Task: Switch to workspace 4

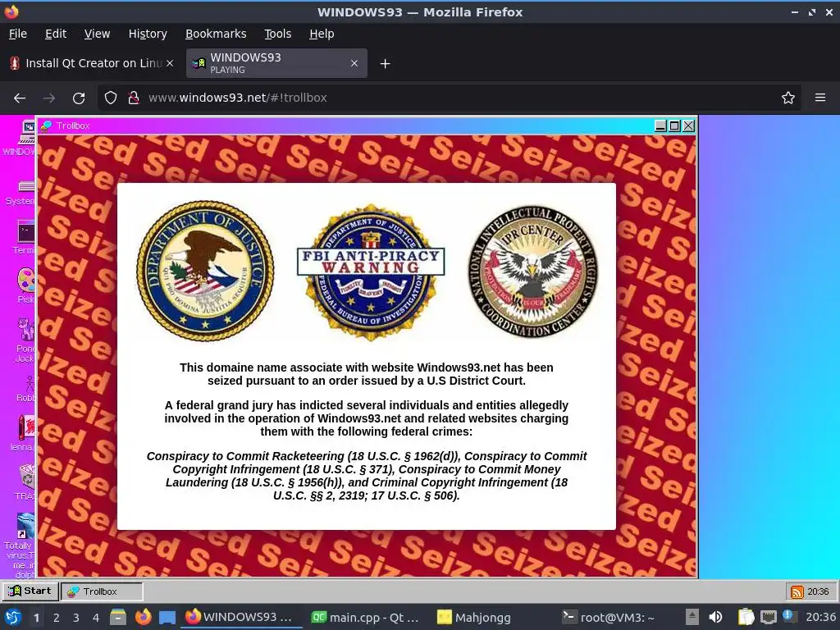Action: [96, 618]
